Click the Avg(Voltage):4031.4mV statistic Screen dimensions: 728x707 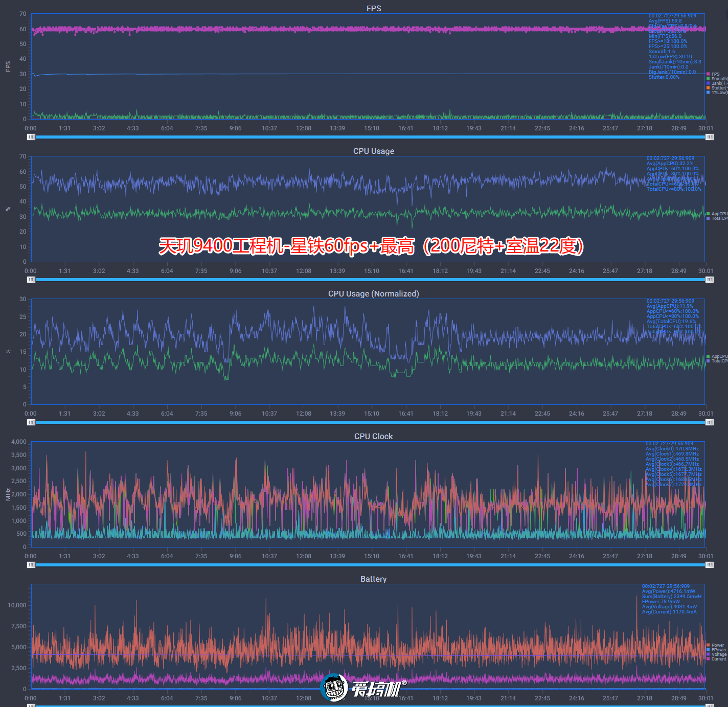point(669,607)
